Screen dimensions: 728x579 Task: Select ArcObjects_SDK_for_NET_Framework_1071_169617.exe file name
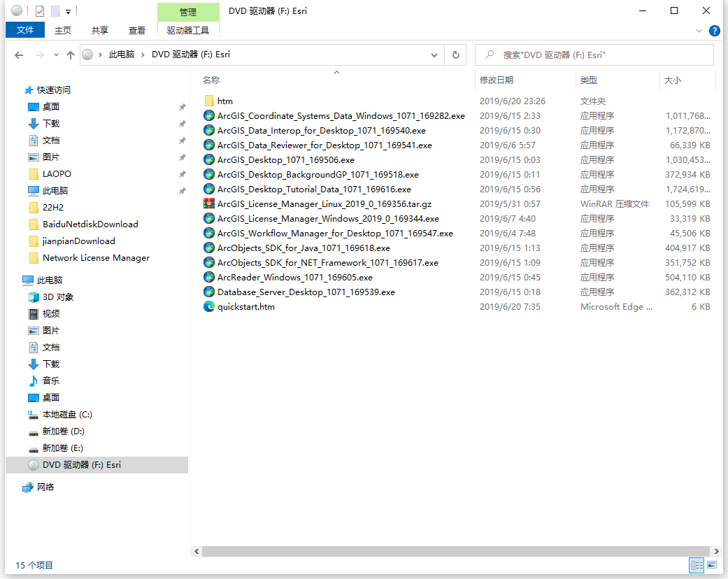tap(328, 263)
